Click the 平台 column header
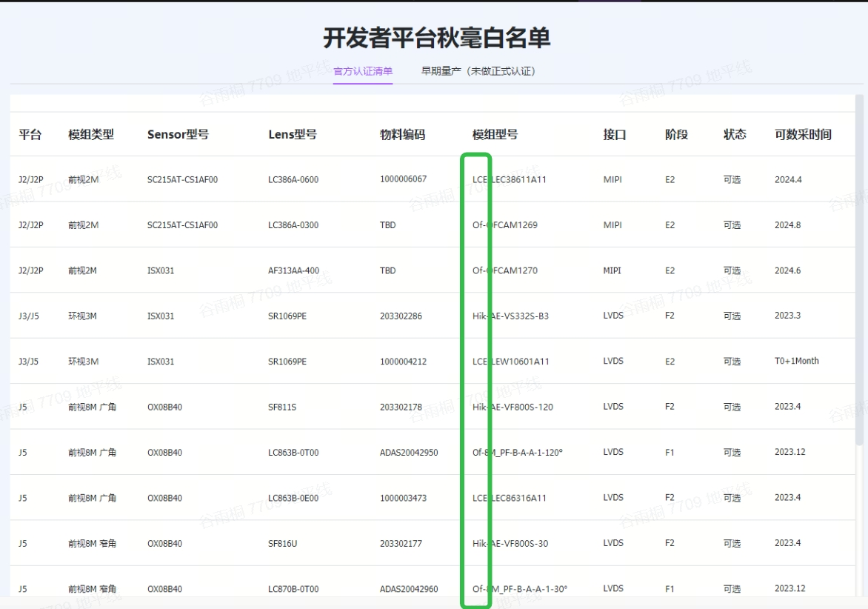The image size is (868, 609). pyautogui.click(x=30, y=134)
